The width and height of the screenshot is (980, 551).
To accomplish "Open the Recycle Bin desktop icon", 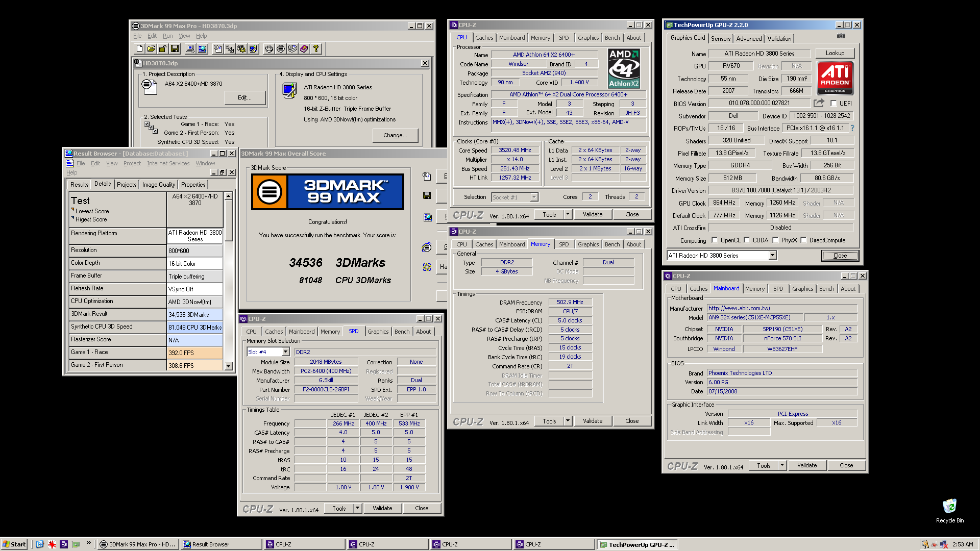I will tap(949, 510).
